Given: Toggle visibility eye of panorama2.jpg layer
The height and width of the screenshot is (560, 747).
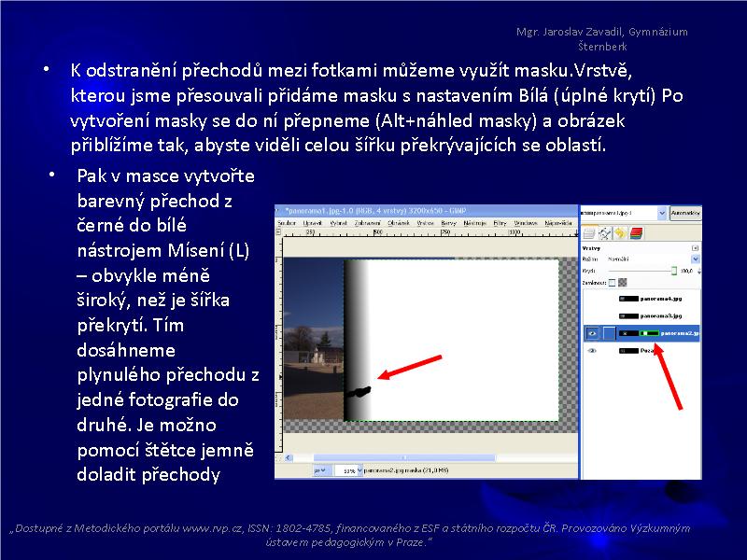Looking at the screenshot, I should (592, 333).
